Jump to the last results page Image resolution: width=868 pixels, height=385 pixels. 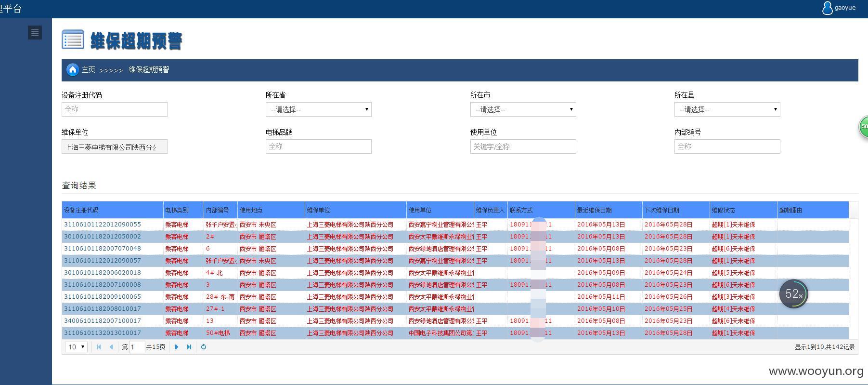click(189, 347)
